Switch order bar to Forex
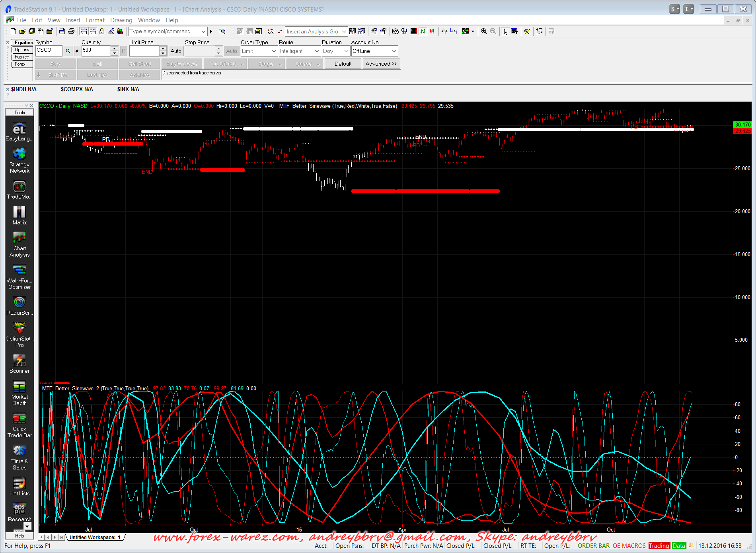Screen dimensions: 756x553 point(20,64)
